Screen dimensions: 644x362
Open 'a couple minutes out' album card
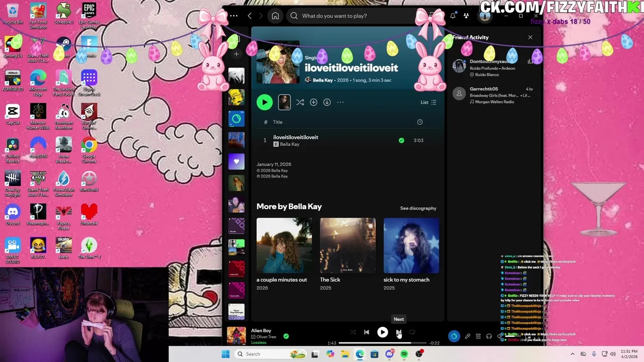284,254
